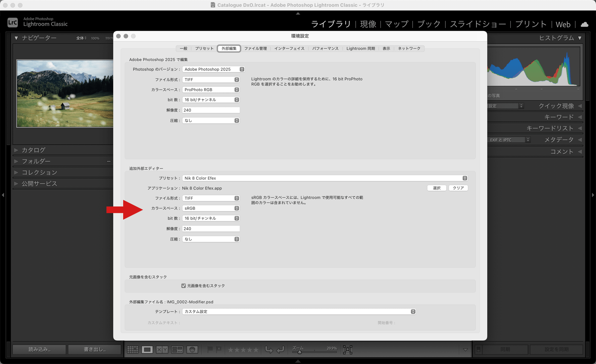The height and width of the screenshot is (364, 596).
Task: Open additional editor compression dropdown
Action: pos(211,239)
